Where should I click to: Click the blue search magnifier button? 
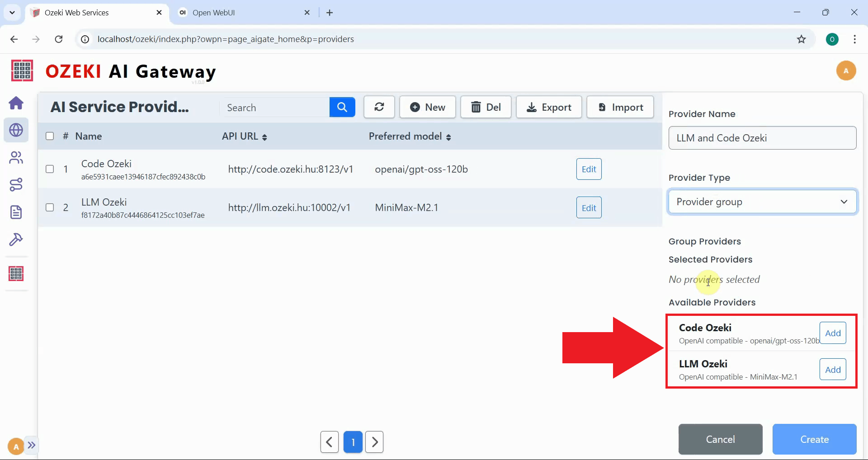point(342,107)
